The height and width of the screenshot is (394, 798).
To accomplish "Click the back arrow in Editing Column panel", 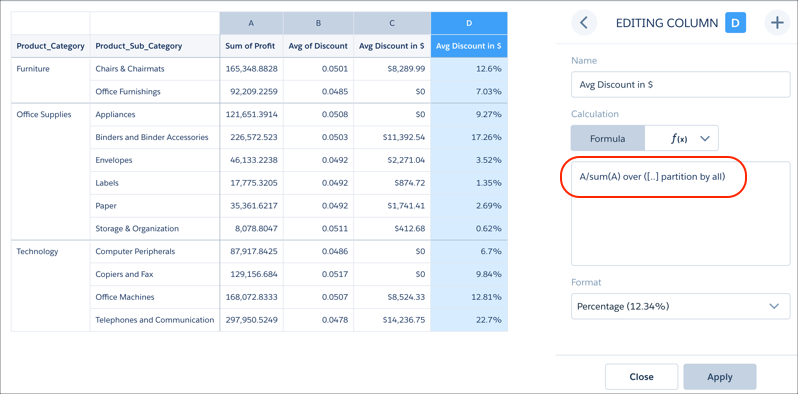I will [584, 23].
